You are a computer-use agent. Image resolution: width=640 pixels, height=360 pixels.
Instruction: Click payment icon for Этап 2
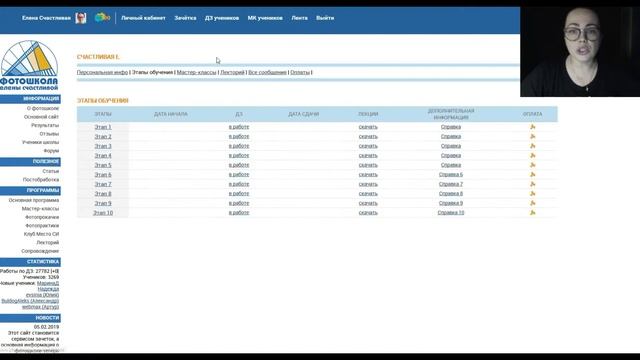532,136
